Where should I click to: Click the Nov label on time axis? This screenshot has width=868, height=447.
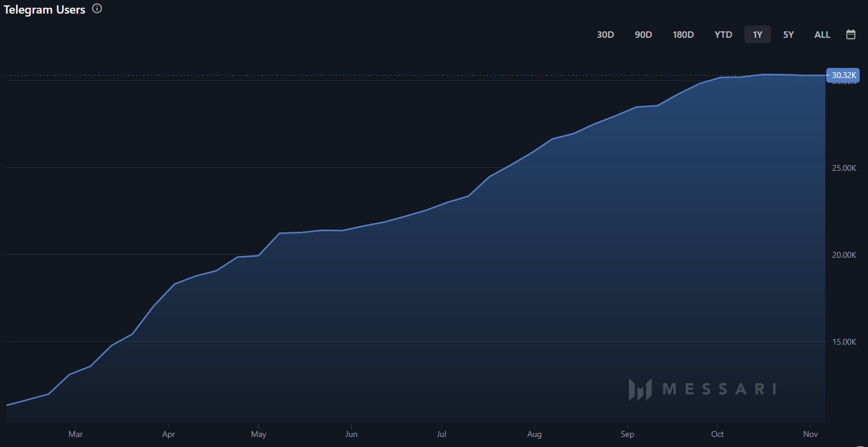pos(811,435)
